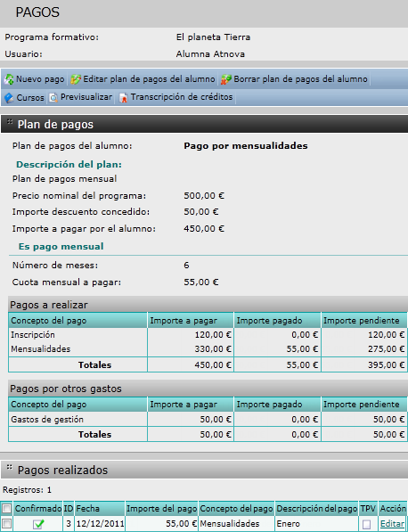Click the Previsualizar icon
Viewport: 408px width, 532px height.
(x=53, y=98)
